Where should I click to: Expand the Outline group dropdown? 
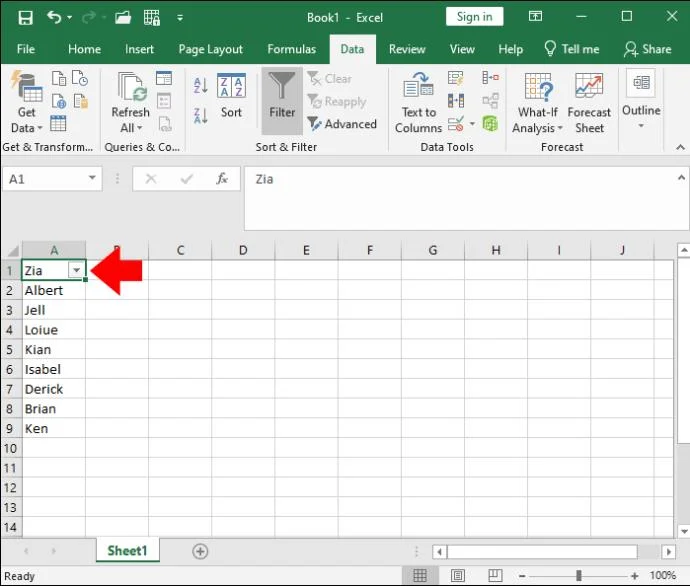point(641,126)
